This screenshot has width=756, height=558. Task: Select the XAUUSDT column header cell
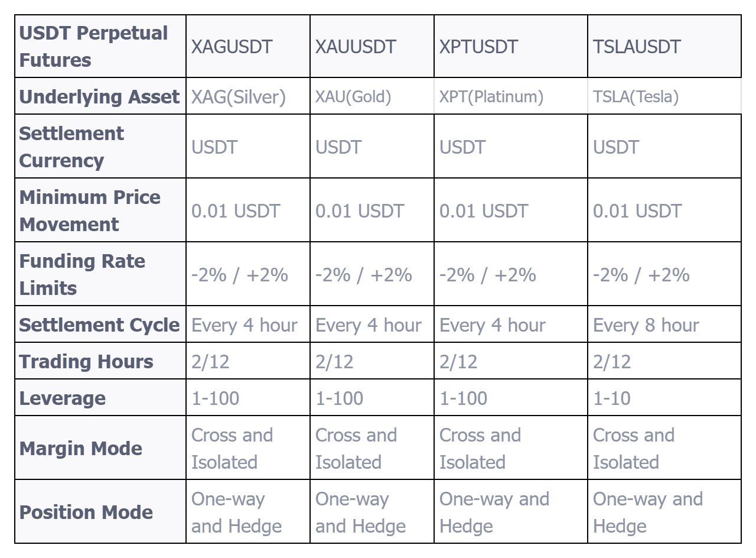[x=356, y=47]
